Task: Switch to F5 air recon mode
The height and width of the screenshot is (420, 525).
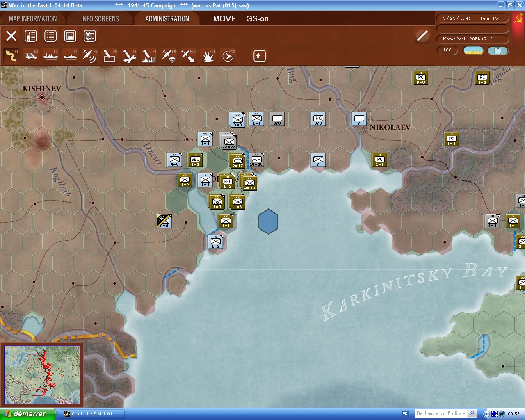Action: (x=90, y=56)
